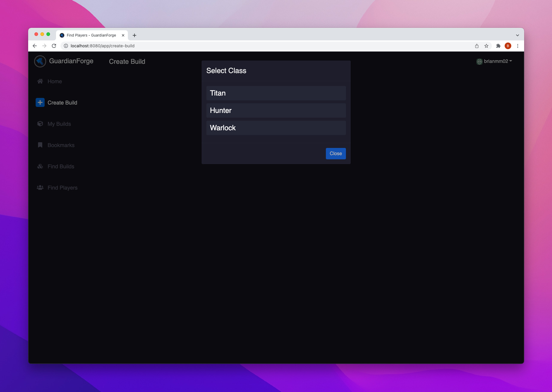Click the yellow minimize window button
This screenshot has width=552, height=392.
pos(42,34)
